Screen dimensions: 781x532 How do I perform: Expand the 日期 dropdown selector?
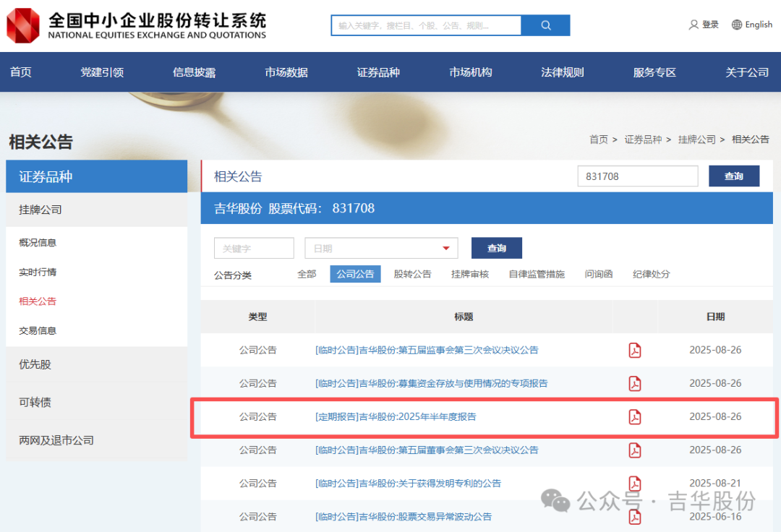coord(381,248)
